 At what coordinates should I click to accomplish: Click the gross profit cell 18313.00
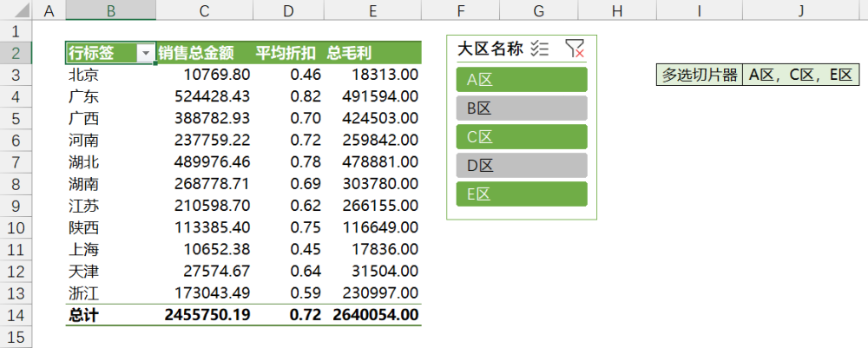(372, 75)
